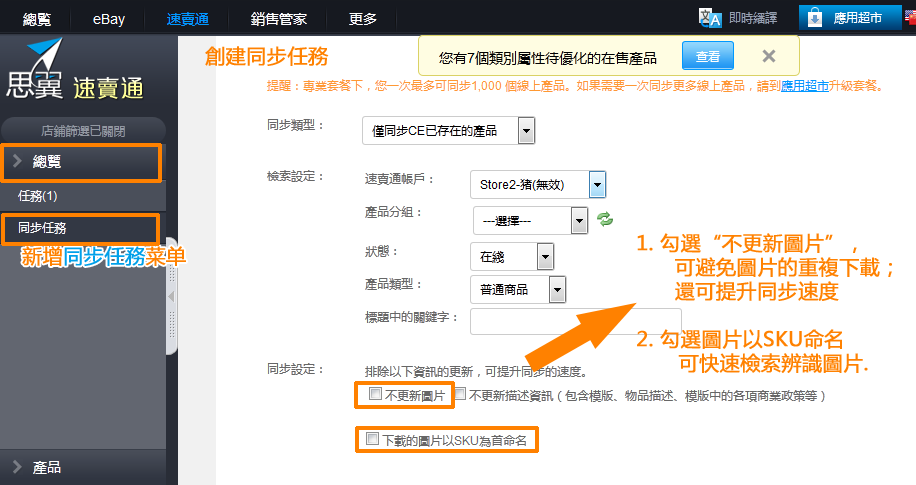The image size is (916, 485).
Task: Open the 產品類型 普通商品 dropdown
Action: [x=518, y=289]
